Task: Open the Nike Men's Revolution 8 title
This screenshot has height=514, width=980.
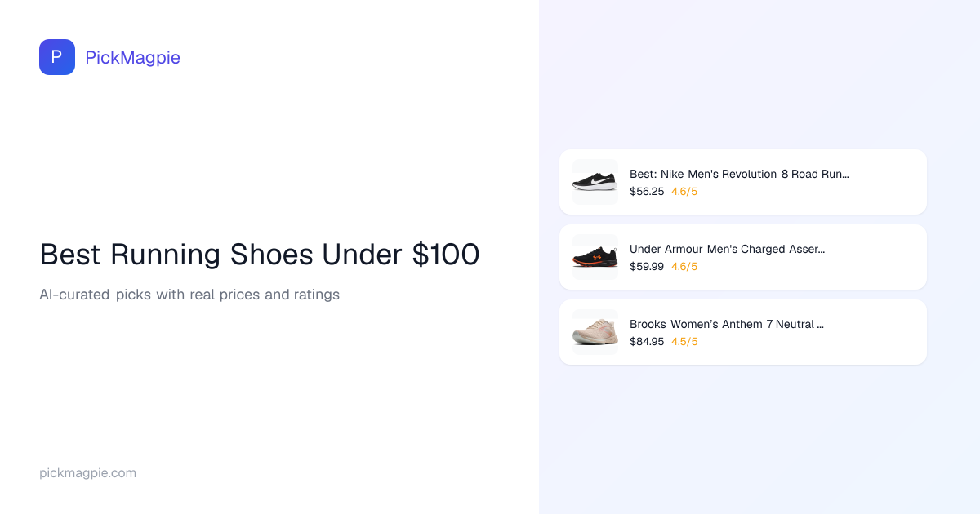Action: (739, 174)
